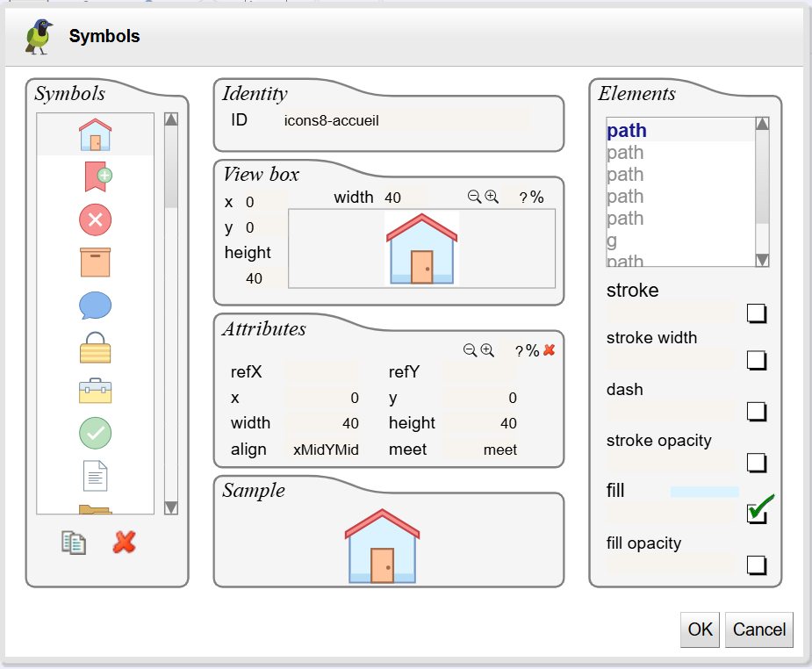
Task: Select the 'g' element in Elements list
Action: (612, 241)
